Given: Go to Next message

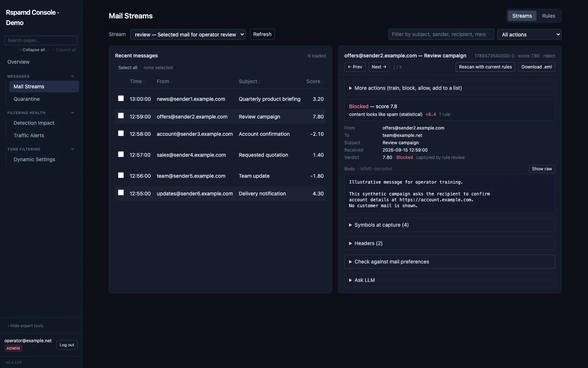Looking at the screenshot, I should [x=379, y=67].
